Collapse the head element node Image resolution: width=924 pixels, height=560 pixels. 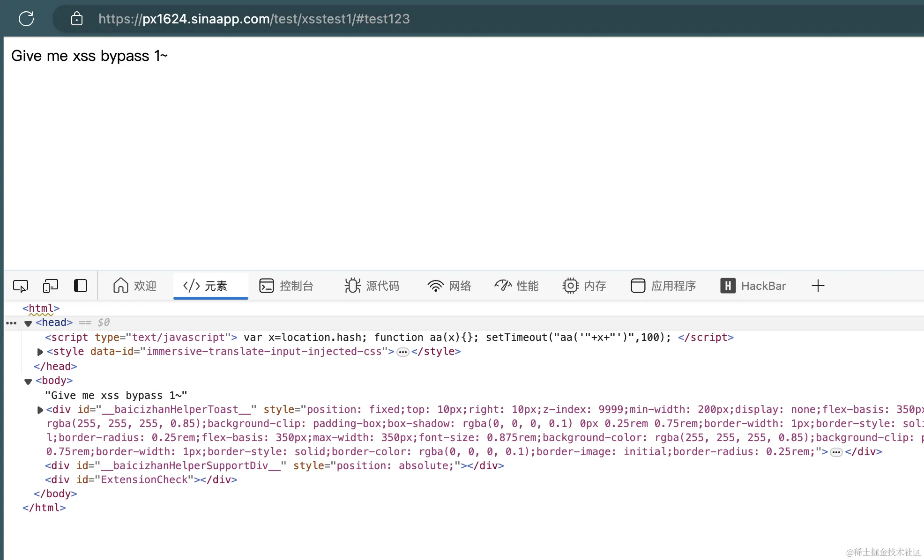(28, 323)
